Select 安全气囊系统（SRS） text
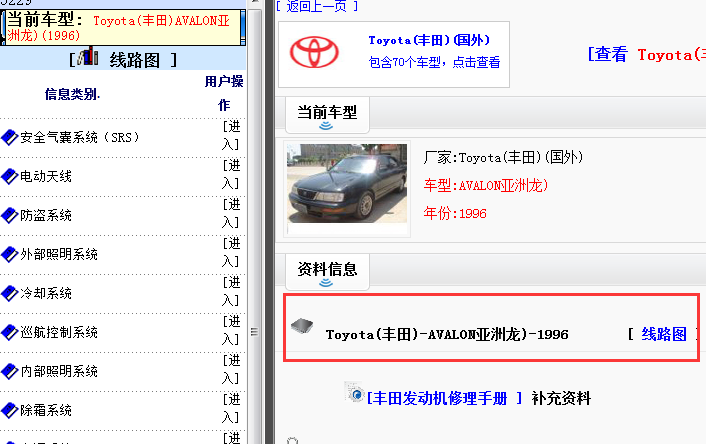706x444 pixels. coord(80,137)
